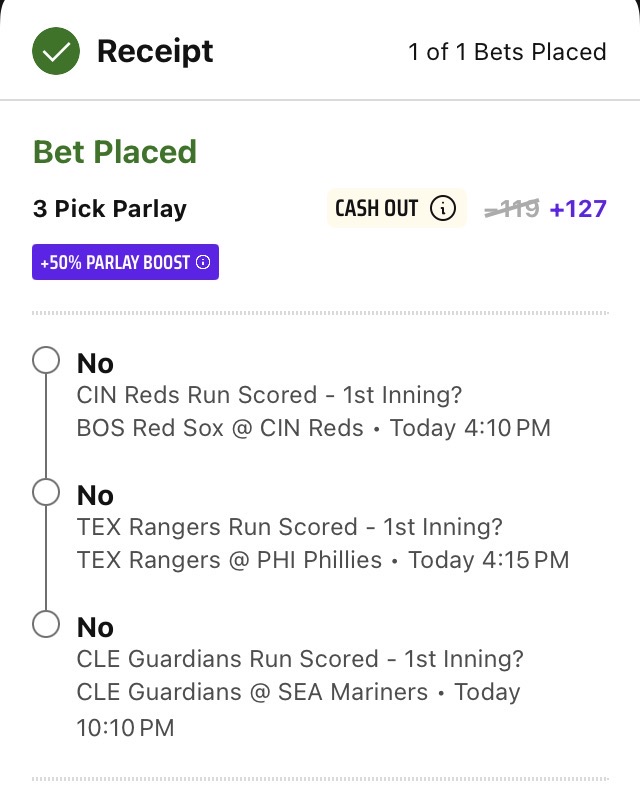The image size is (640, 811).
Task: Tap the Cash Out info icon
Action: tap(442, 209)
